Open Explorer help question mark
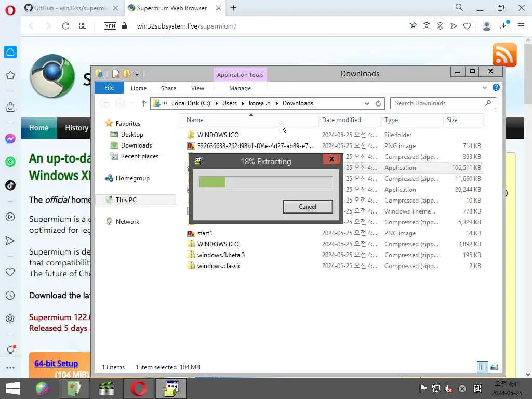532x399 pixels. tap(496, 87)
